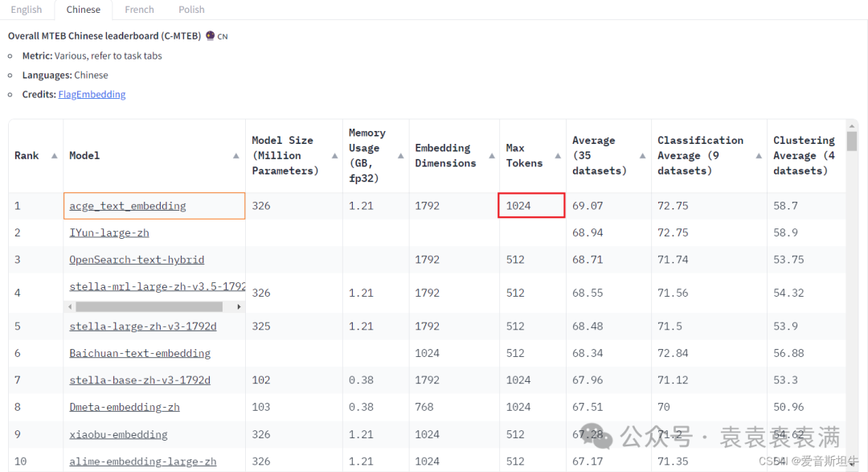Viewport: 868px width, 472px height.
Task: Click sort arrow in Model column header
Action: [x=236, y=156]
